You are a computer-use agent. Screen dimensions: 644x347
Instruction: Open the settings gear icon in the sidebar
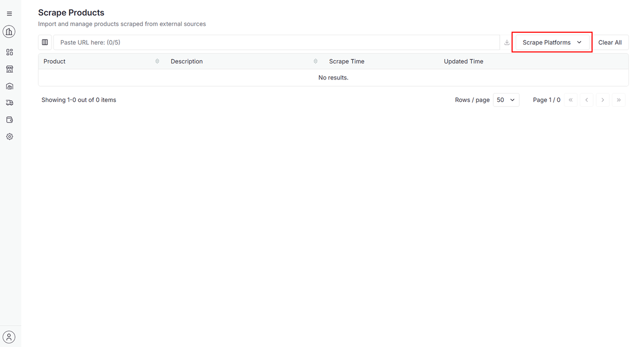[x=9, y=137]
